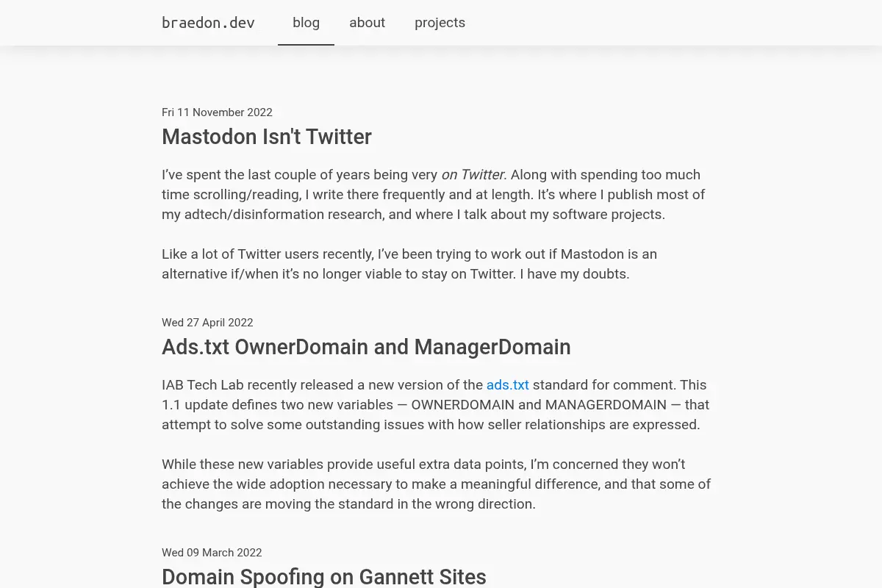Screen dimensions: 882x588
Task: Click the word MANAGERDOMAIN in the paragraph
Action: (606, 405)
